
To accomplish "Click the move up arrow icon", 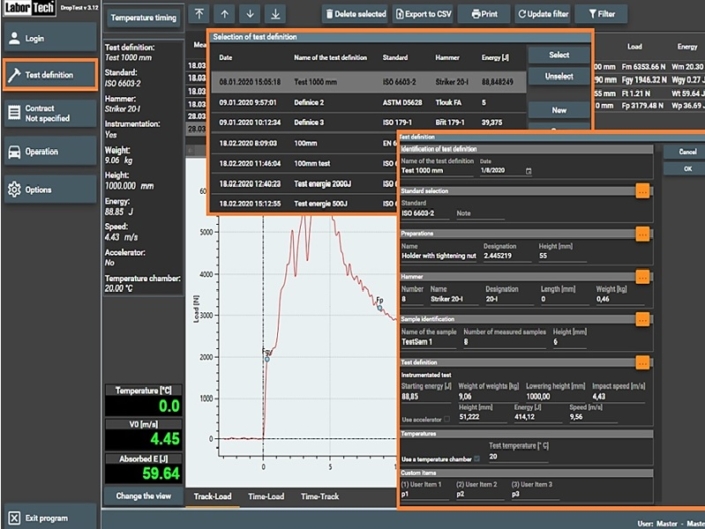I will pos(223,14).
